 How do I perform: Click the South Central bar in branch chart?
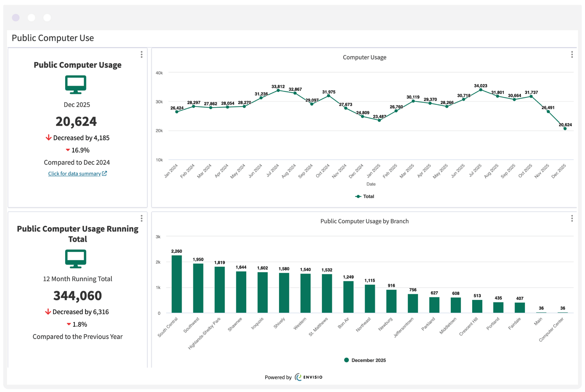coord(176,284)
